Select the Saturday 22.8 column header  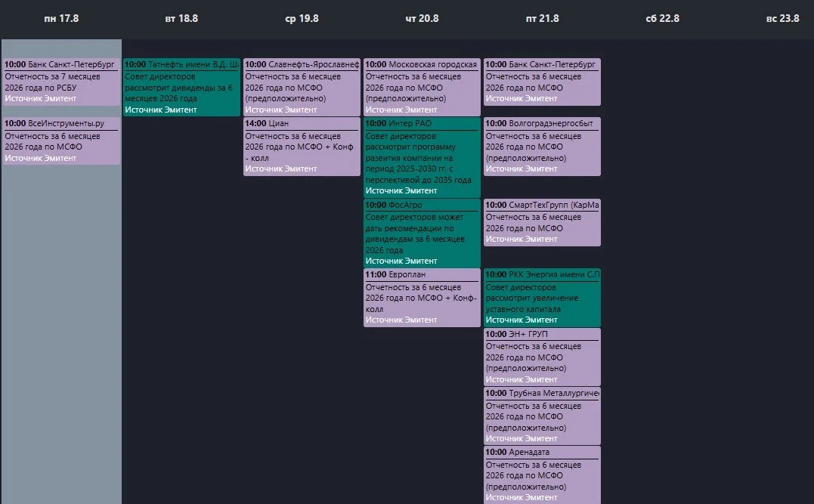coord(662,19)
